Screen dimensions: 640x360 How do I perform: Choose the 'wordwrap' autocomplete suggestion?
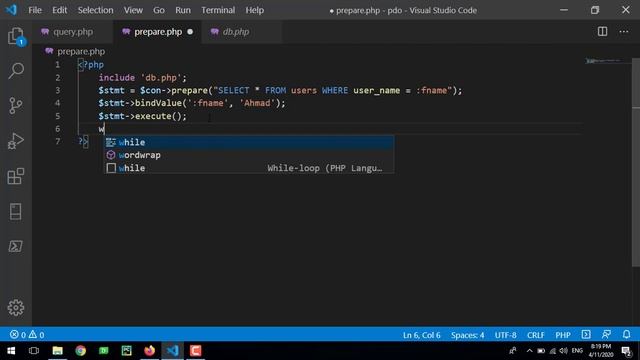click(x=249, y=155)
